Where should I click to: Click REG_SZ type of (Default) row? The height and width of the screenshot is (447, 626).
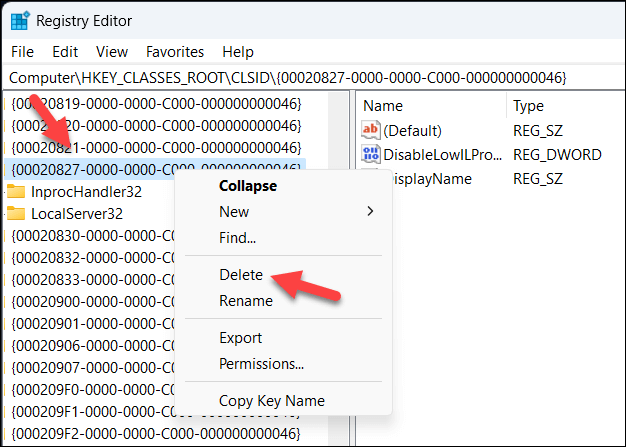[x=538, y=131]
